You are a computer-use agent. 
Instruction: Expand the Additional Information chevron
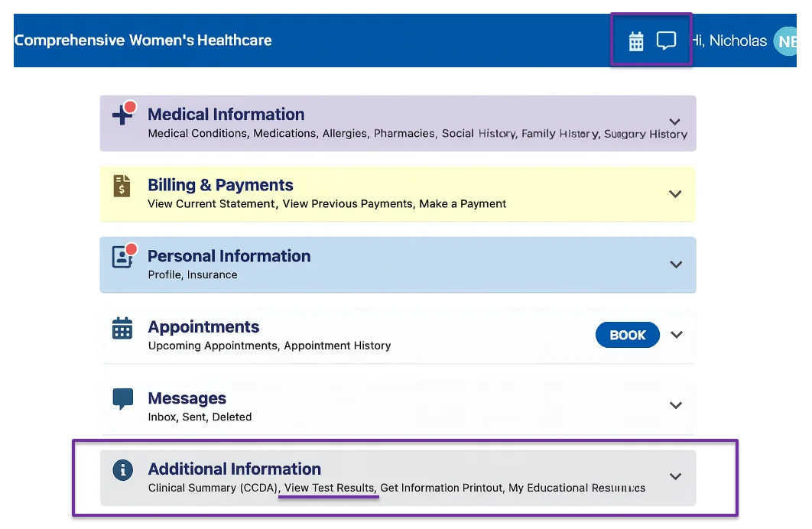675,476
